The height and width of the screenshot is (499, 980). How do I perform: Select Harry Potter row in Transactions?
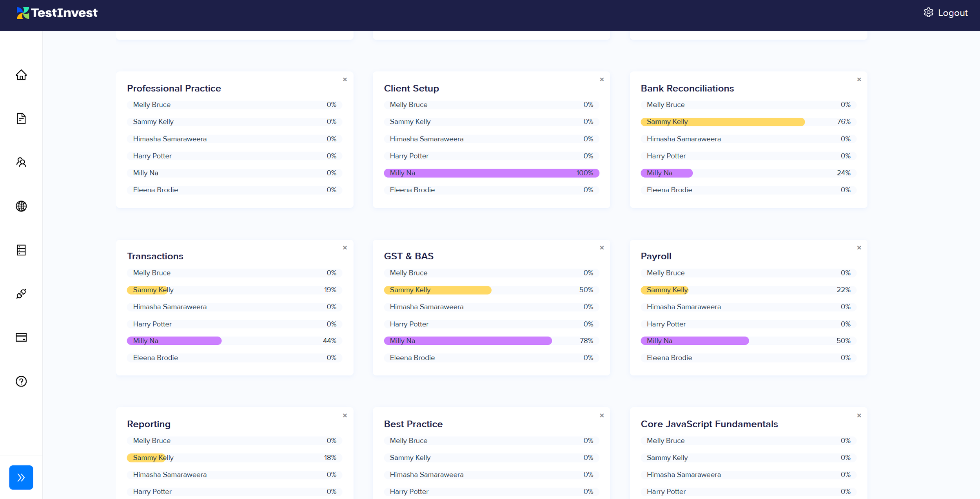pyautogui.click(x=234, y=324)
